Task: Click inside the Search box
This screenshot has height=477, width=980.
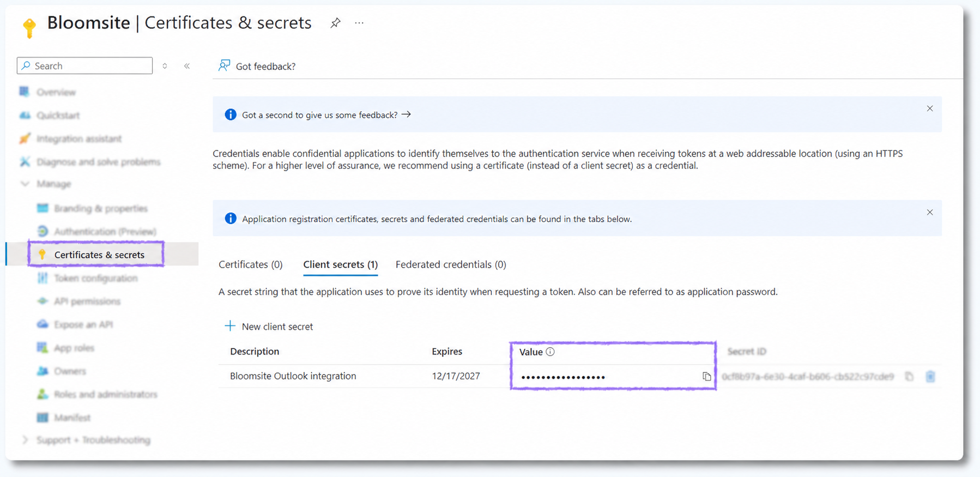Action: point(84,65)
